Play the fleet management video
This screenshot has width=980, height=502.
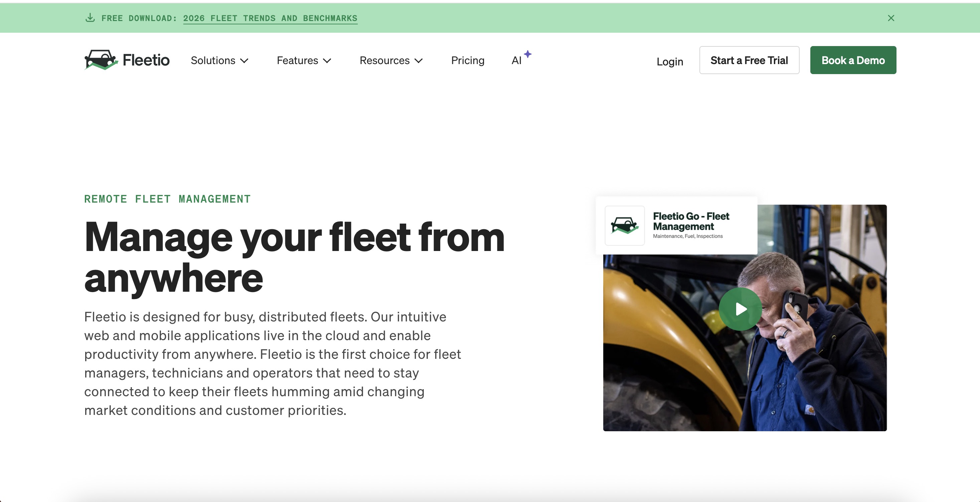tap(740, 309)
